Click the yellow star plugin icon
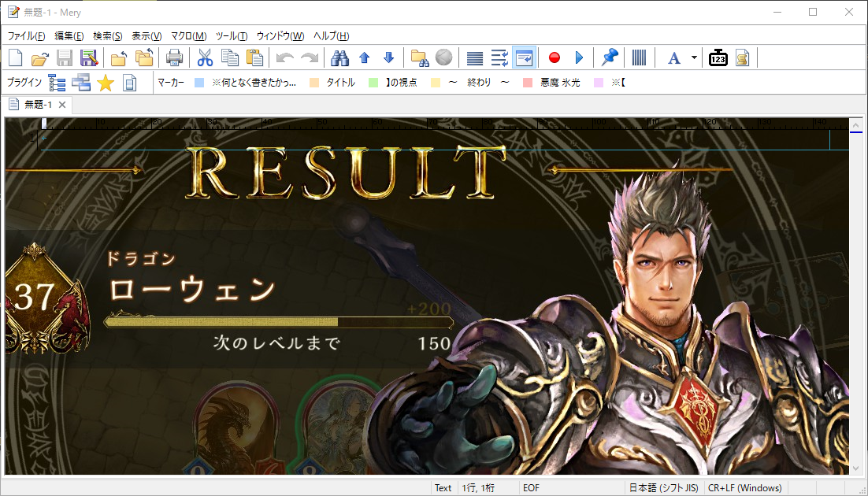The height and width of the screenshot is (496, 868). 106,83
